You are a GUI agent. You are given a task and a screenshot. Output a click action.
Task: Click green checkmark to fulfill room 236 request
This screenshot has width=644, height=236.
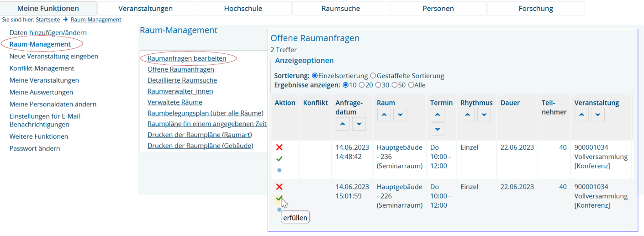click(280, 159)
